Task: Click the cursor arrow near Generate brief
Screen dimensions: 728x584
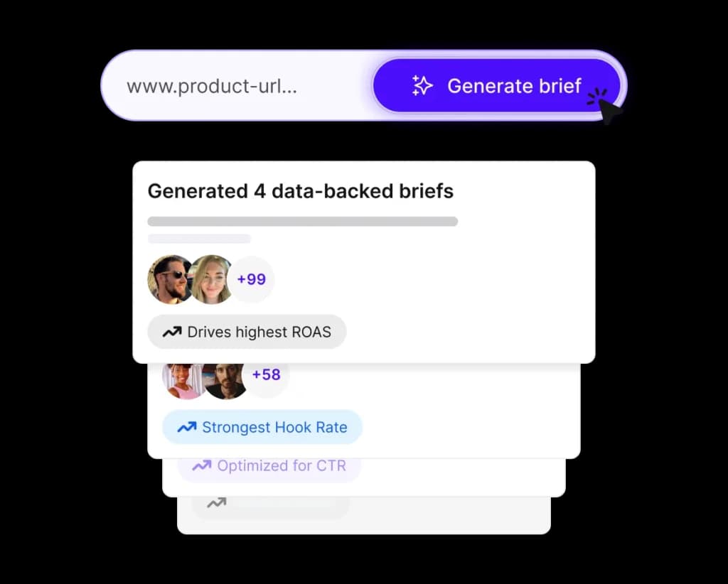Action: pos(608,108)
